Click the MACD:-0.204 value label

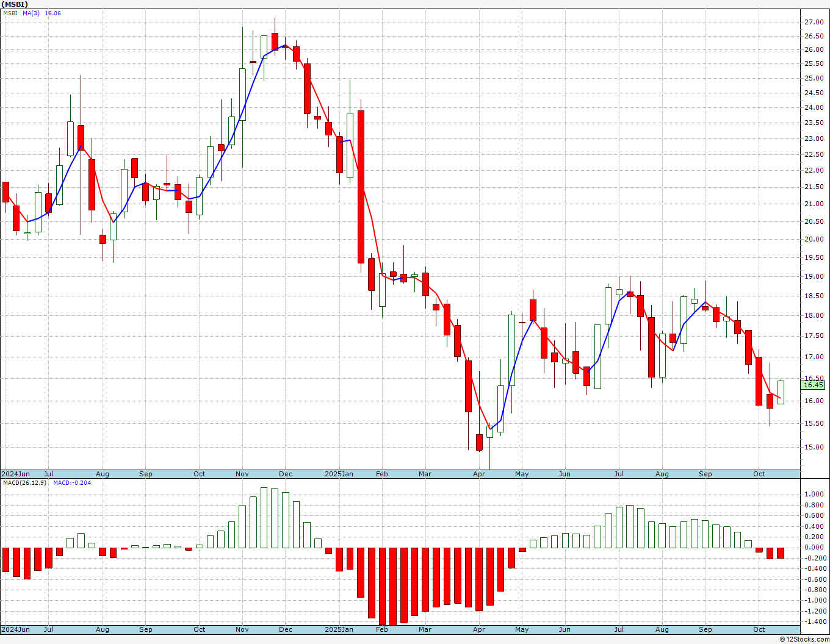(72, 483)
